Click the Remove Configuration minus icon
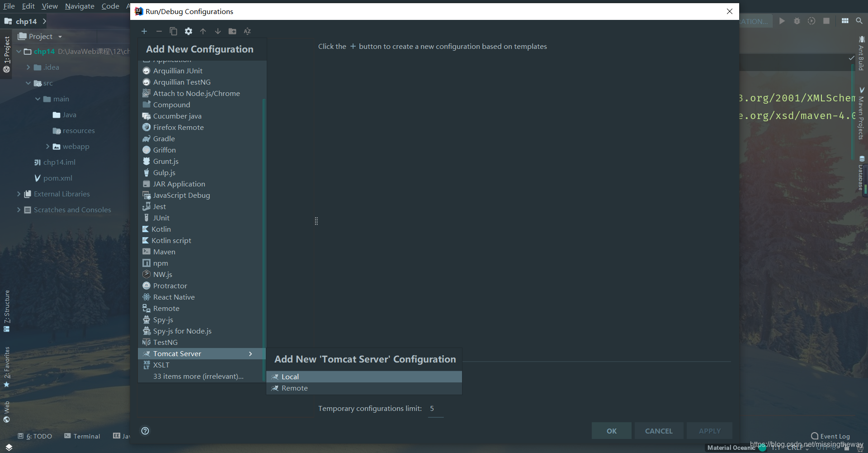 159,31
